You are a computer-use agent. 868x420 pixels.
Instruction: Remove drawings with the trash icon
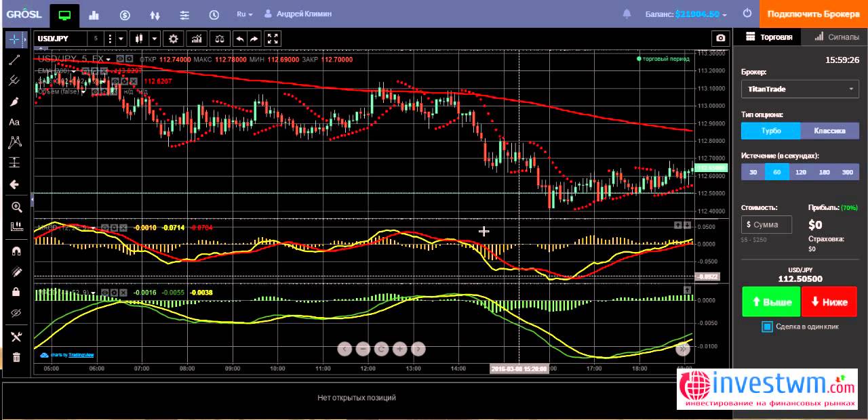coord(16,357)
